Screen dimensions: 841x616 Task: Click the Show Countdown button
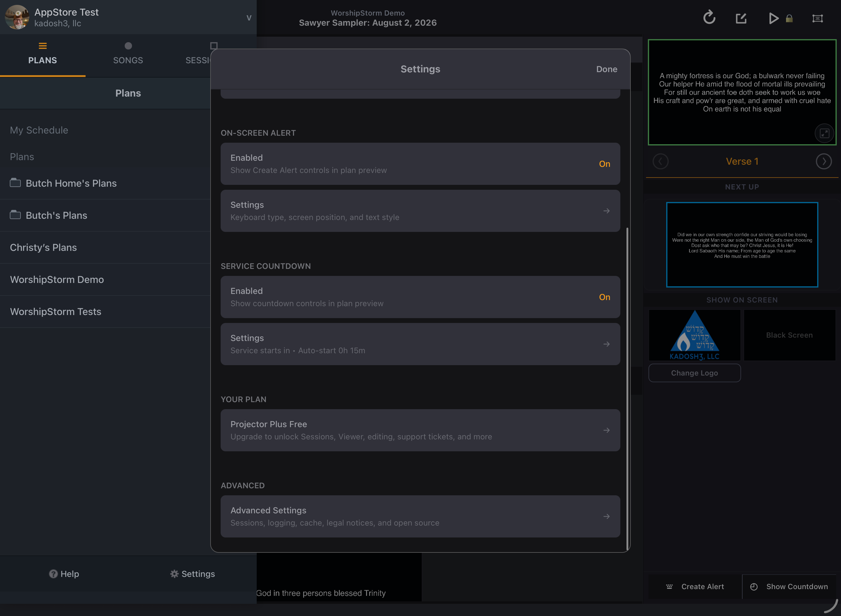click(x=789, y=587)
